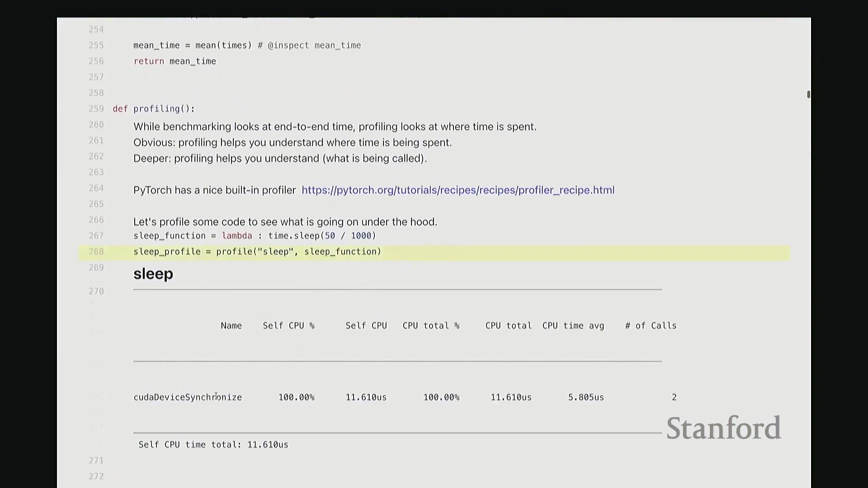Click the sleep_function lambda line
The width and height of the screenshot is (868, 488).
tap(254, 236)
